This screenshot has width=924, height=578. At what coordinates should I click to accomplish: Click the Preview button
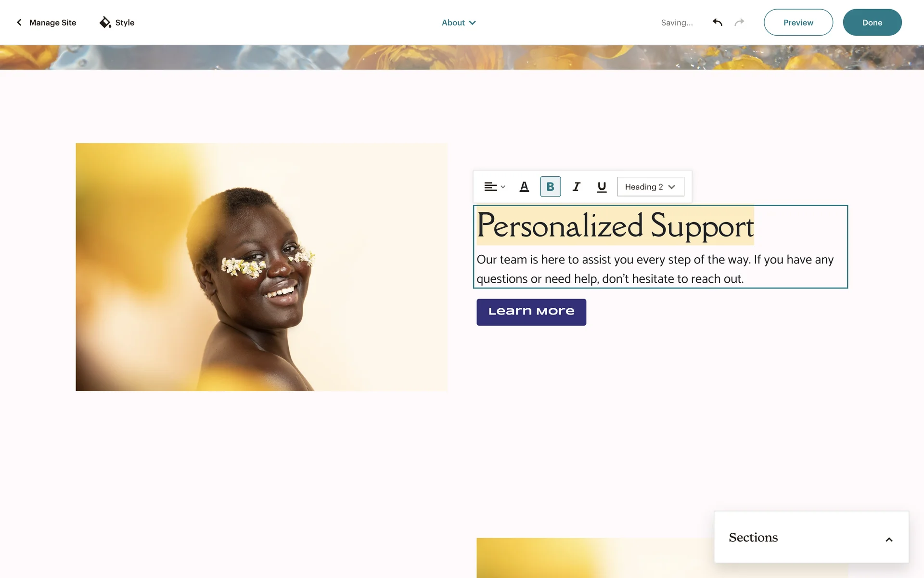798,22
